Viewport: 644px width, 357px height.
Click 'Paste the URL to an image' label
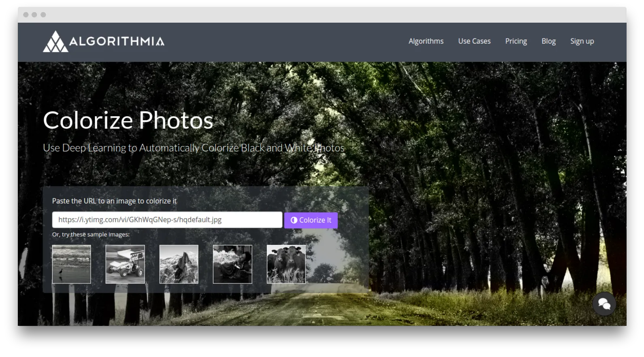pyautogui.click(x=114, y=201)
